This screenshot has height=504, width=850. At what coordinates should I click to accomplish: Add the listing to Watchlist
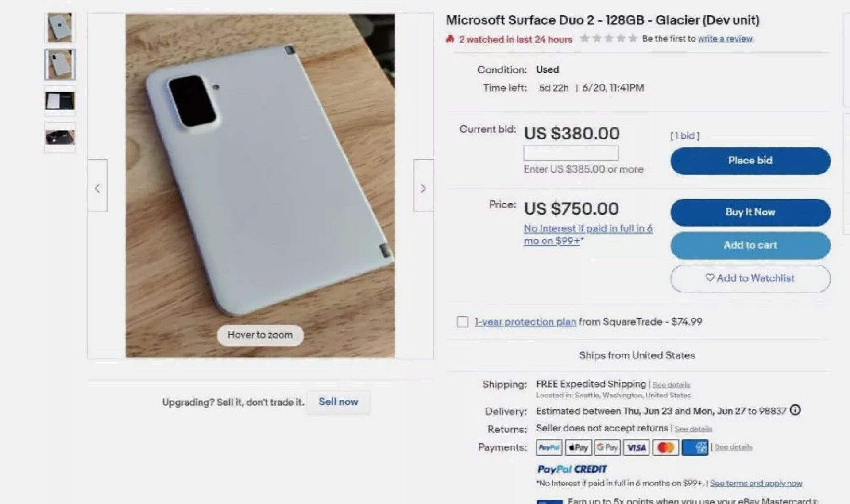[750, 278]
